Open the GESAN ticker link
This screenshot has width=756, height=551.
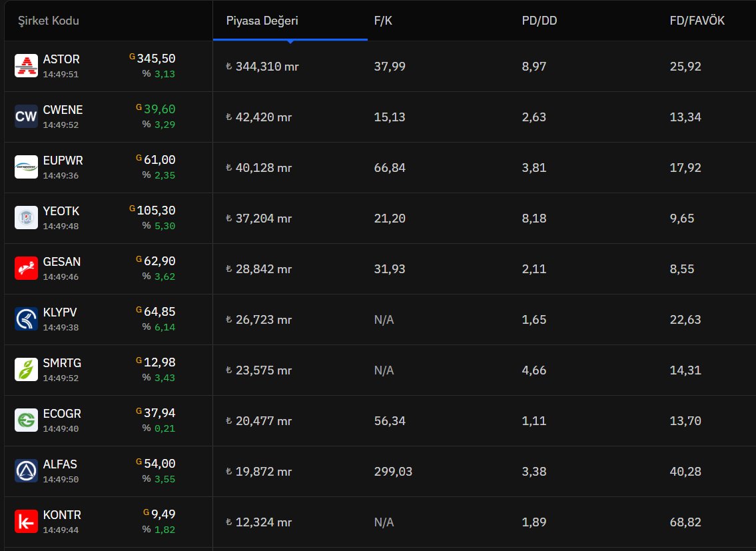point(62,262)
